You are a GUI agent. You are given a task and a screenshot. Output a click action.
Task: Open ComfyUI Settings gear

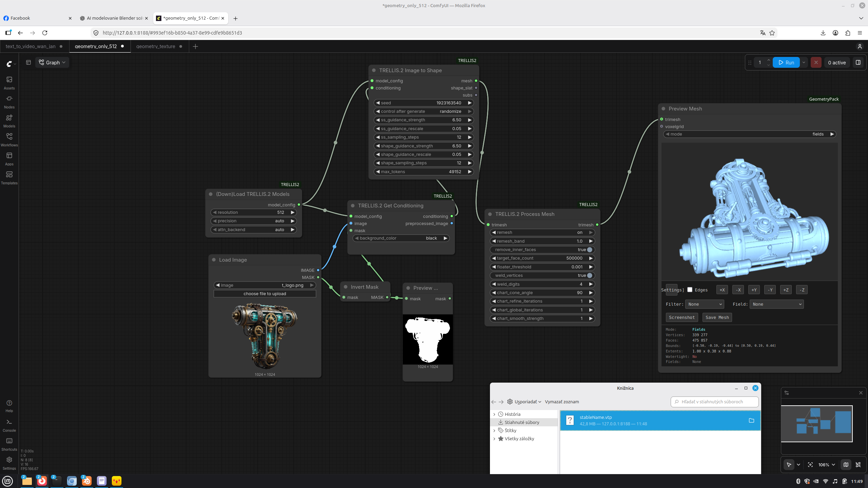pos(9,463)
